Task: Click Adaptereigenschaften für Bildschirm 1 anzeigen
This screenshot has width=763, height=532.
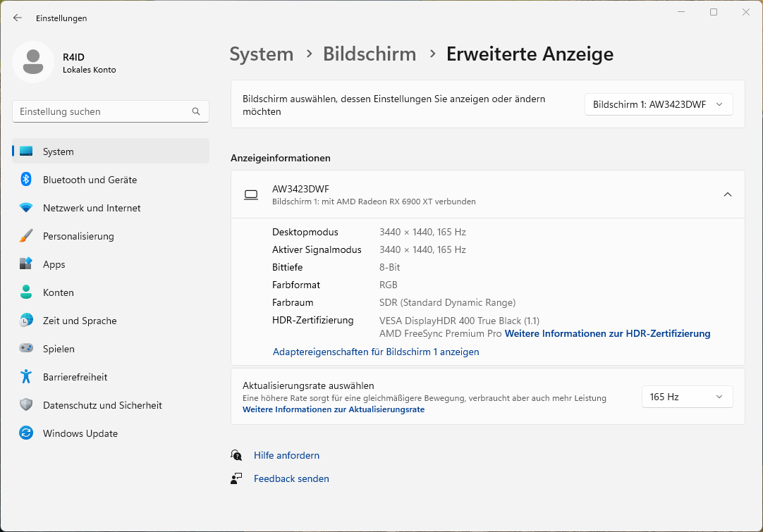Action: [x=376, y=352]
